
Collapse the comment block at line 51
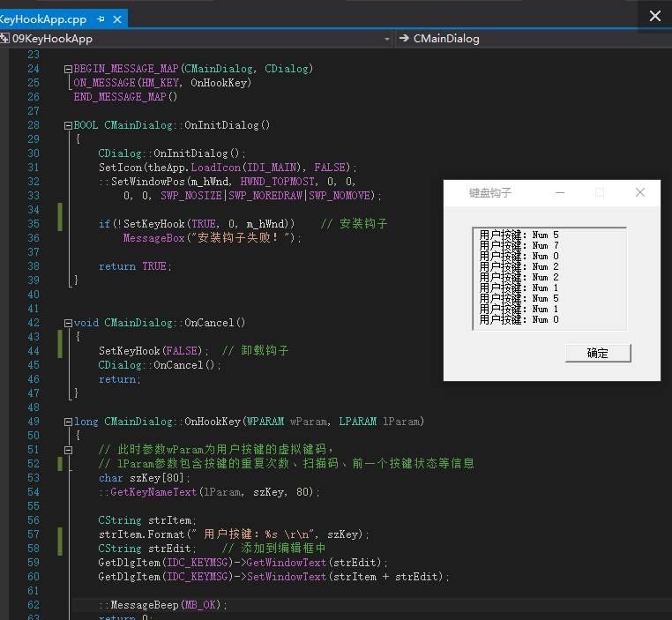click(68, 450)
